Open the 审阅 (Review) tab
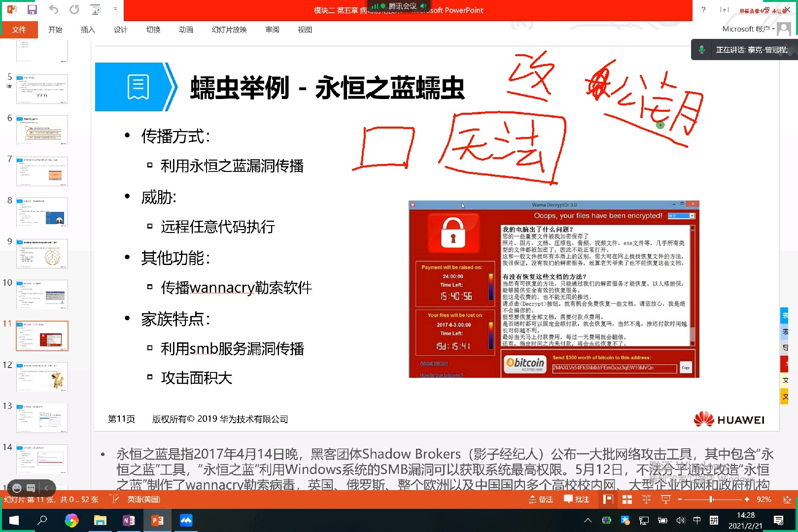Screen dimensions: 798x532 tap(272, 30)
